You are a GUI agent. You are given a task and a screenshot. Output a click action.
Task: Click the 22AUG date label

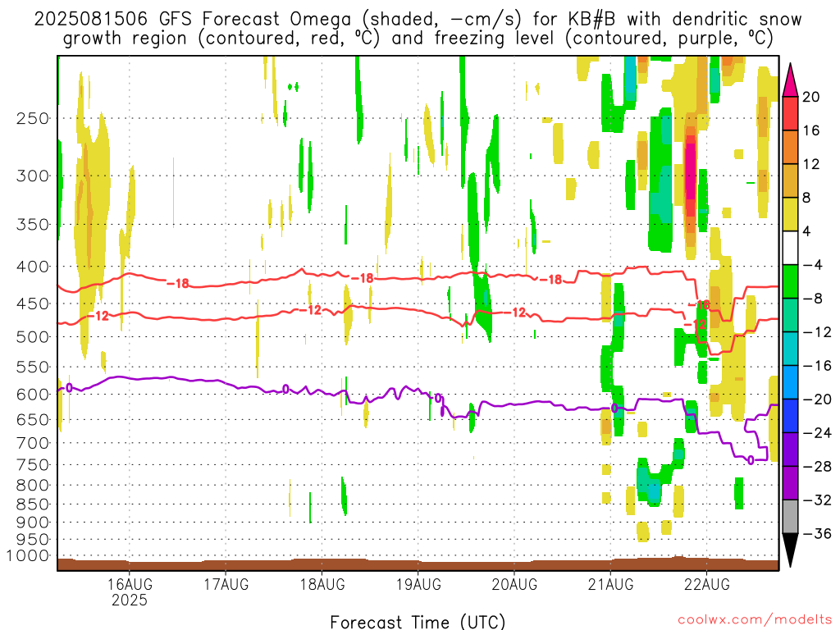pos(706,584)
